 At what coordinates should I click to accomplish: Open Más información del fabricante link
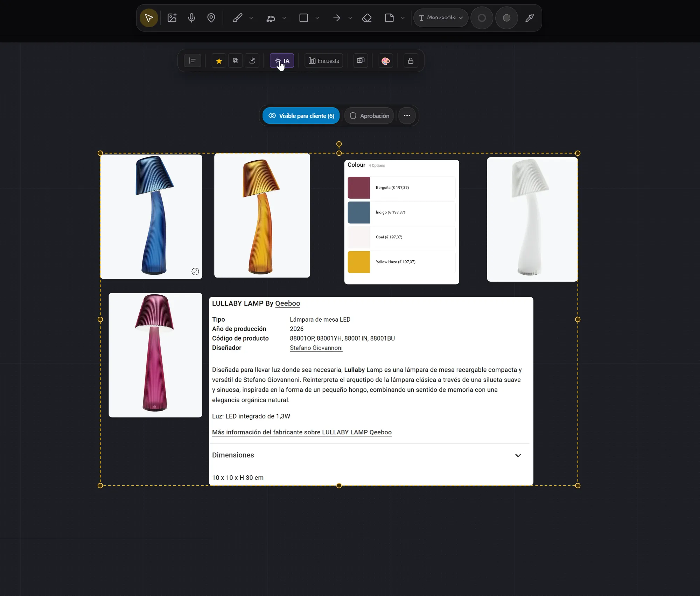pos(302,432)
